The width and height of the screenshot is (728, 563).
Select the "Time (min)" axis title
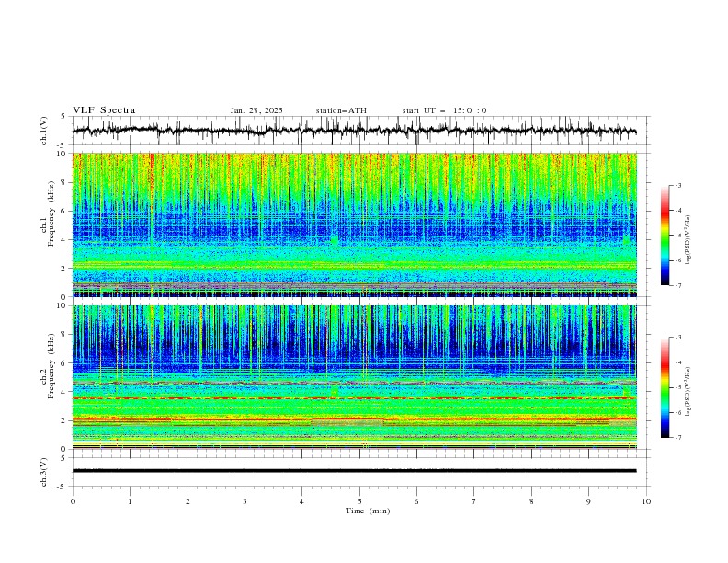coord(368,511)
